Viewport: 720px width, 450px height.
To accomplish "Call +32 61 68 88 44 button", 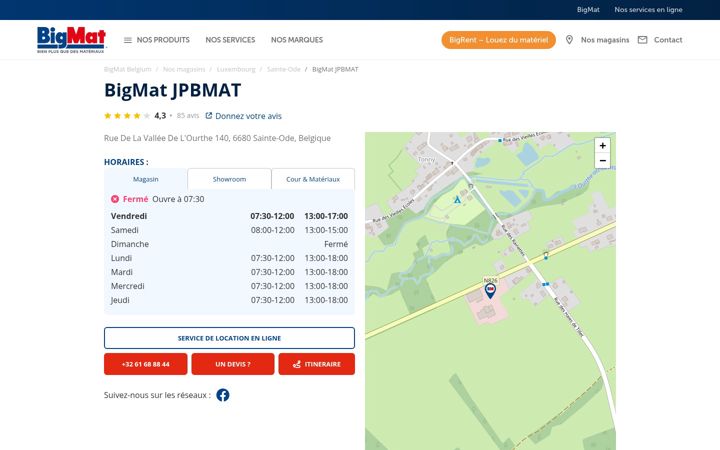I will coord(146,364).
